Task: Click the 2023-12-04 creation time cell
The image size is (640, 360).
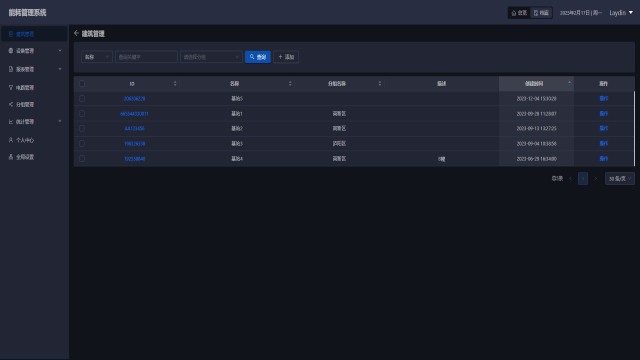Action: point(536,98)
